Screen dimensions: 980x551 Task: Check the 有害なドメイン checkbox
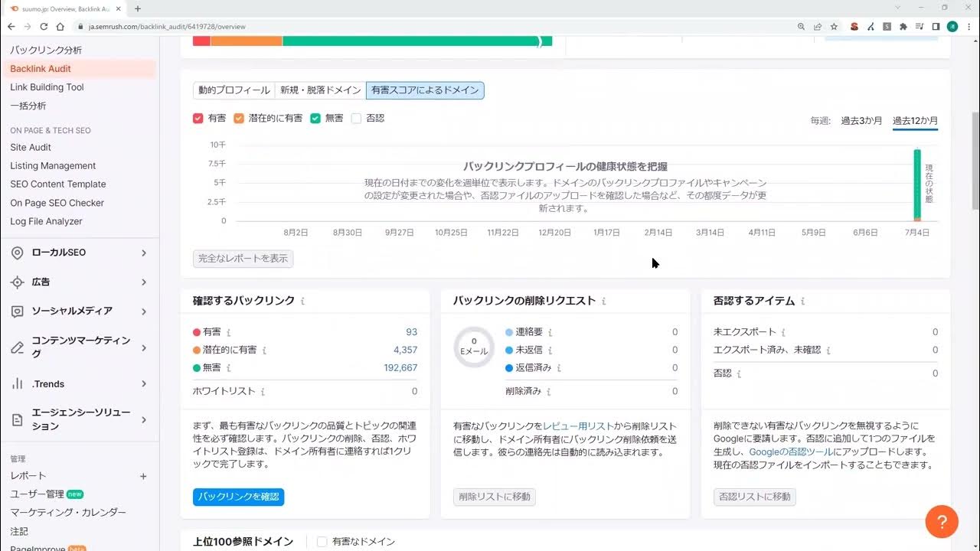pyautogui.click(x=322, y=542)
